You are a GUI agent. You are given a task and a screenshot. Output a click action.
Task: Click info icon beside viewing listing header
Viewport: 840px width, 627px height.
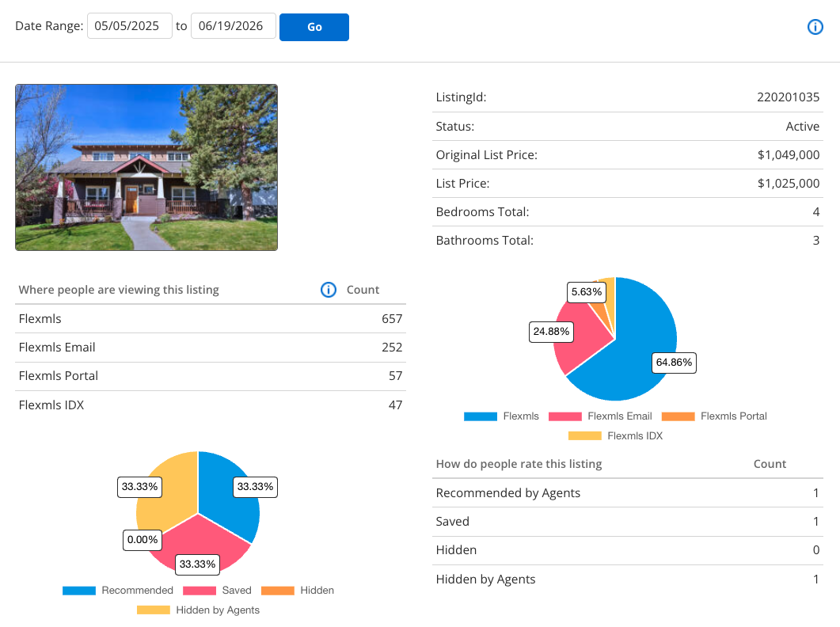pos(328,290)
